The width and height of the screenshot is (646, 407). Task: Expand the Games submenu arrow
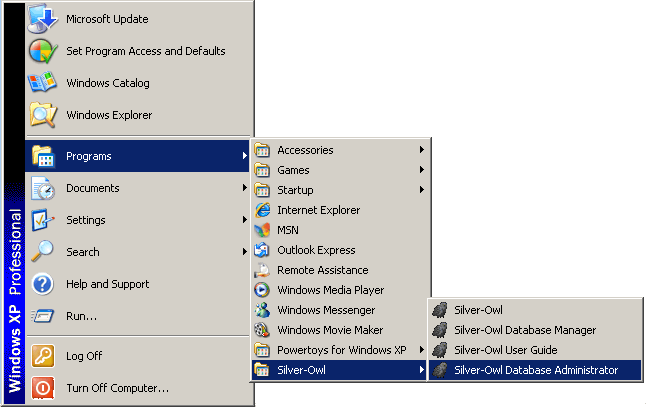pyautogui.click(x=422, y=170)
